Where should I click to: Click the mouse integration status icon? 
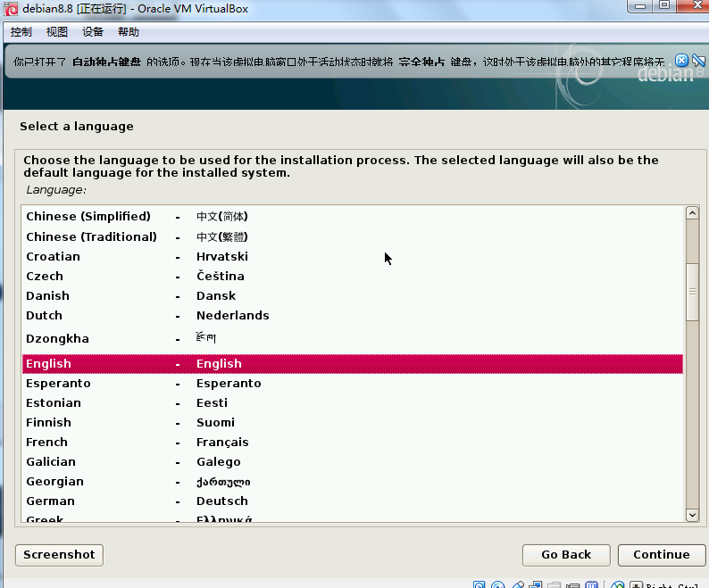[x=617, y=585]
